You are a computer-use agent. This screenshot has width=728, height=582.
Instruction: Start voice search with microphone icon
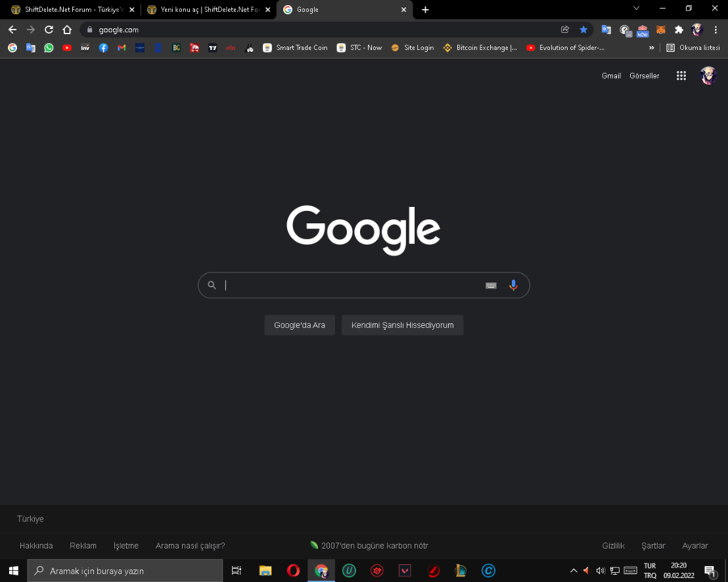pos(513,285)
